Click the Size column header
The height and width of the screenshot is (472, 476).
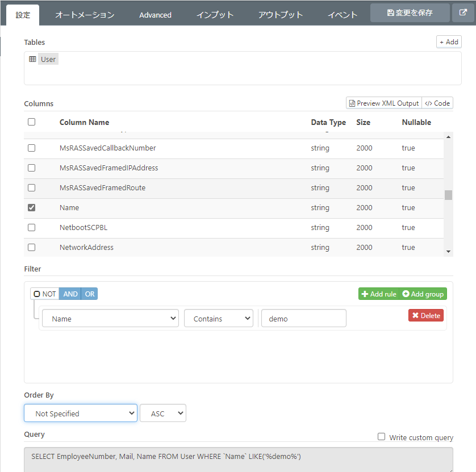364,122
